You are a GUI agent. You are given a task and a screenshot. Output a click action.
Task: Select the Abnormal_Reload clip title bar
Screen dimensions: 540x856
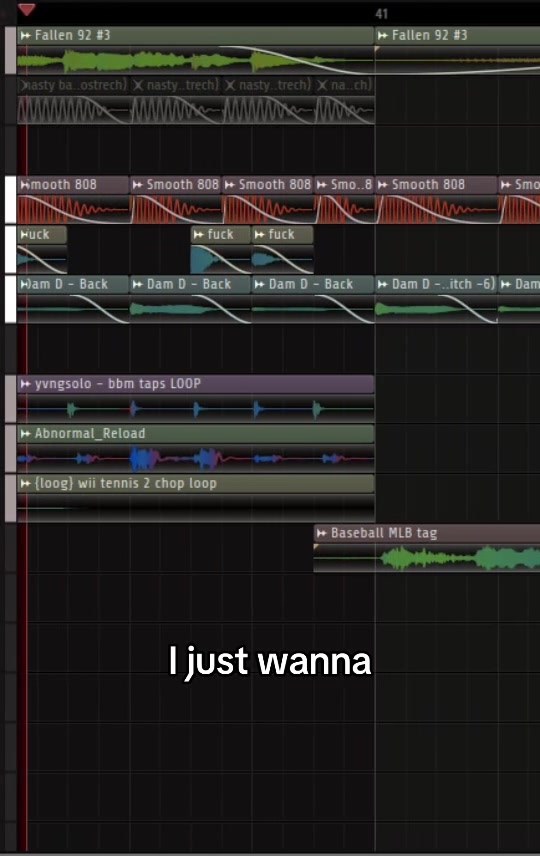point(195,433)
